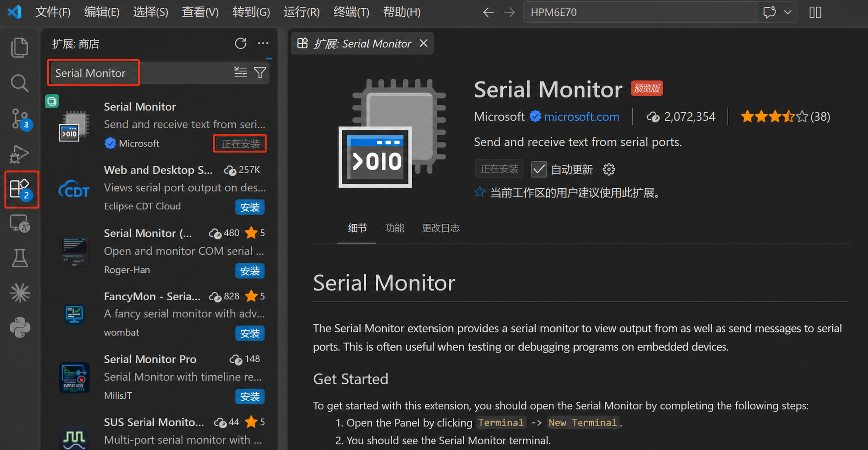Toggle the editor layout icon in title bar
868x450 pixels.
coord(815,12)
